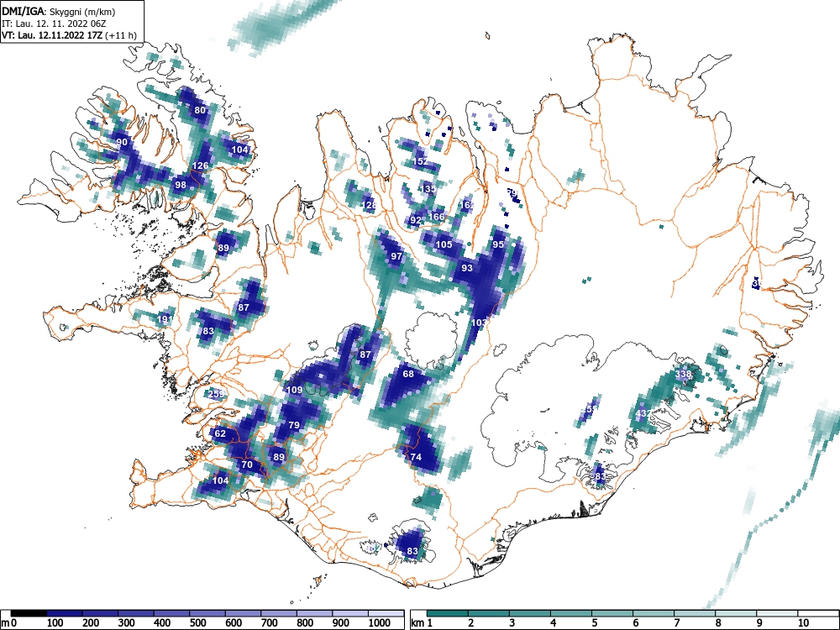Click visibility value 79 on the map
The width and height of the screenshot is (840, 630).
click(x=293, y=425)
